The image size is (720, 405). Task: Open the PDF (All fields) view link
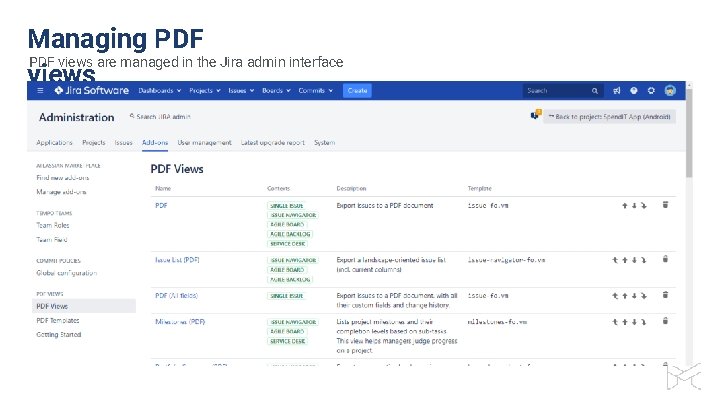(x=176, y=295)
